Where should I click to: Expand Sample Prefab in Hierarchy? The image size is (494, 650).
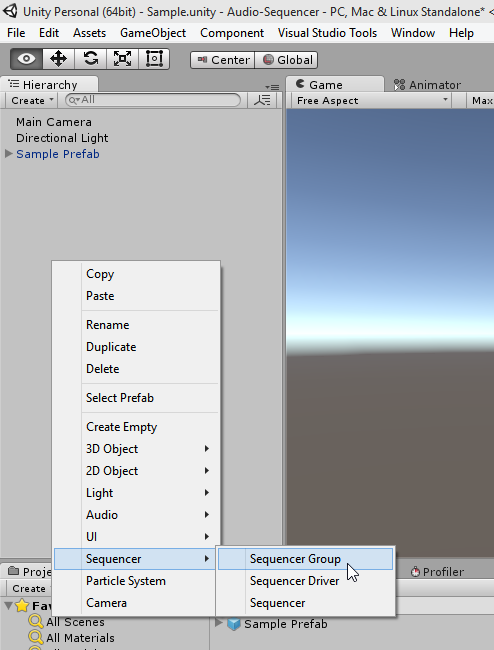[x=8, y=154]
